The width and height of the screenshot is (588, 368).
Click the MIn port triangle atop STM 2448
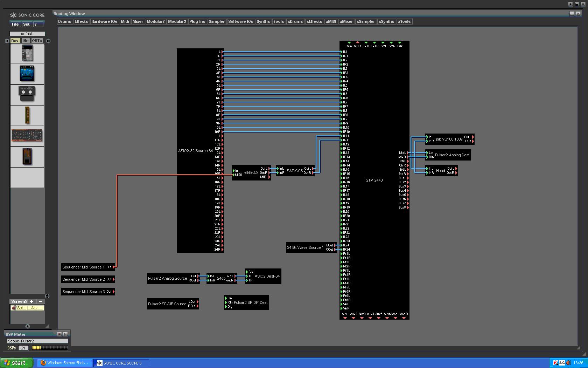point(349,42)
